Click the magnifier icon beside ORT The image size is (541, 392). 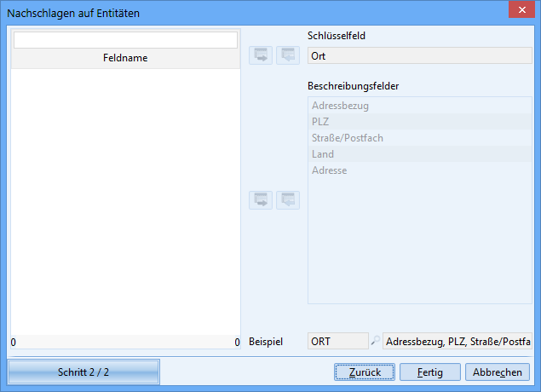376,342
